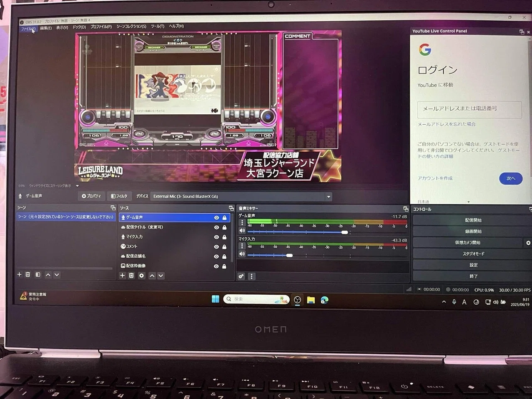
Task: Click the OBS Studio taskbar icon
Action: coord(297,300)
